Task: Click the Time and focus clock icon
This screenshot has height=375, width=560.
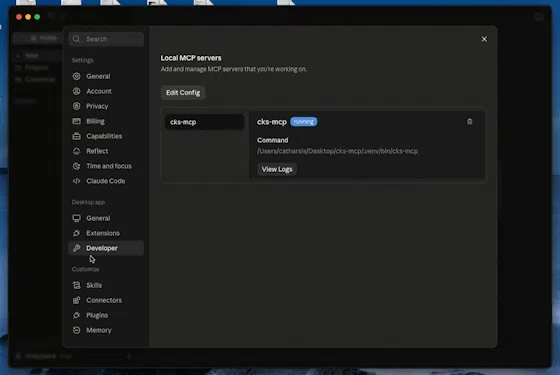Action: pos(76,166)
